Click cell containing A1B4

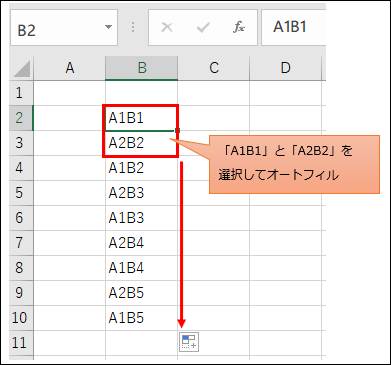(141, 268)
